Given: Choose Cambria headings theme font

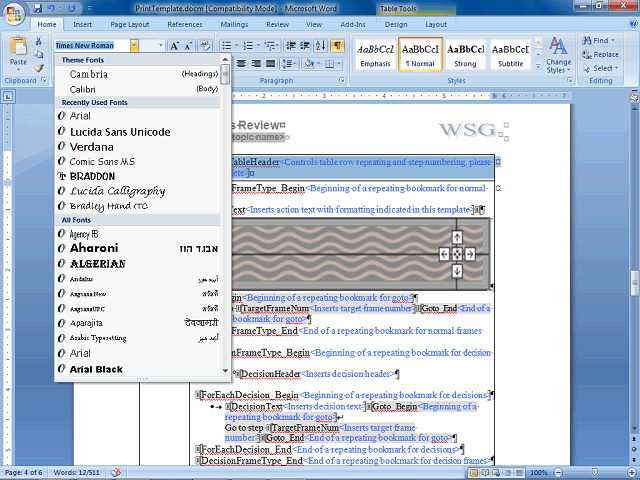Looking at the screenshot, I should (139, 74).
